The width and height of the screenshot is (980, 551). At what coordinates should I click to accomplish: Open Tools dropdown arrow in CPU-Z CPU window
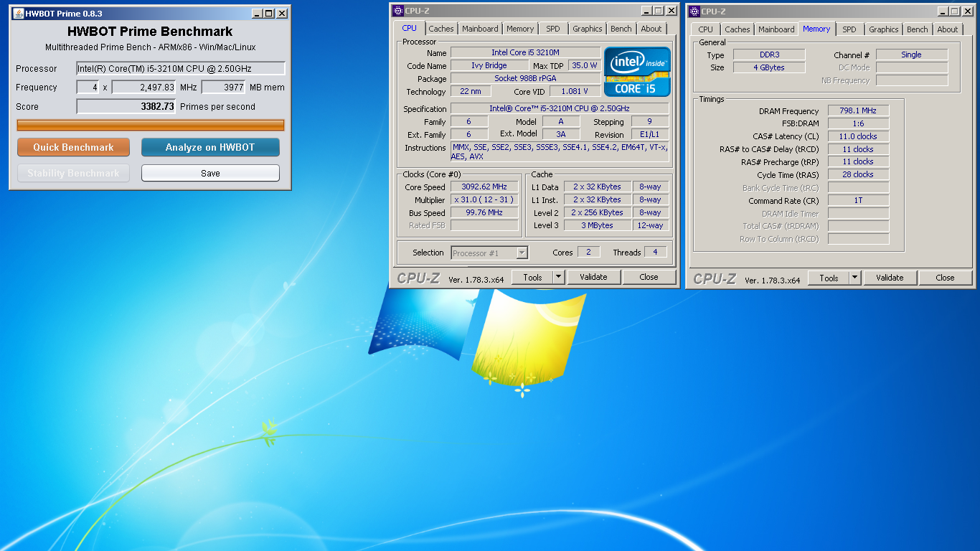point(559,277)
